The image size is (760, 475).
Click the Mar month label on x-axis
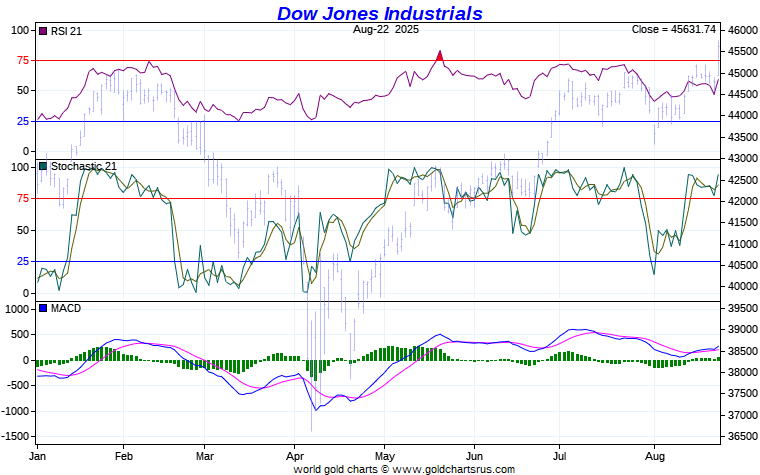pos(205,456)
